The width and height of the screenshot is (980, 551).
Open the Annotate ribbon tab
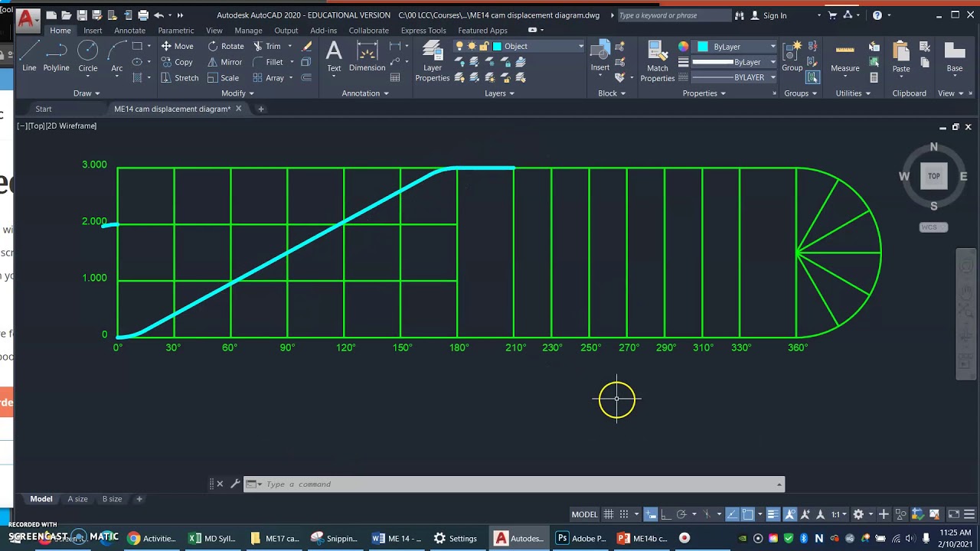pos(129,31)
